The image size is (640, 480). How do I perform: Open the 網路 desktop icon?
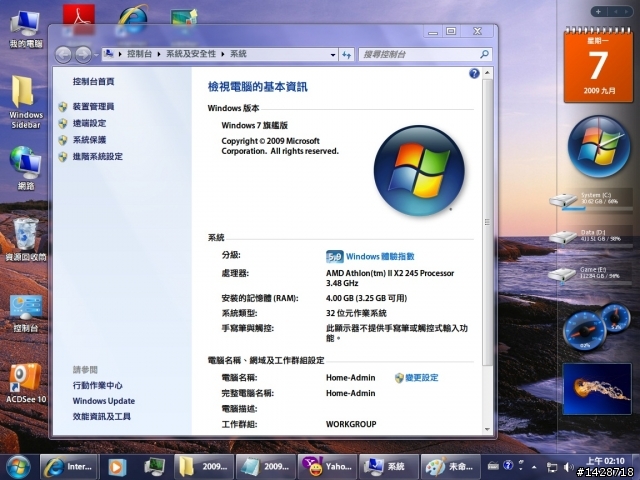25,168
